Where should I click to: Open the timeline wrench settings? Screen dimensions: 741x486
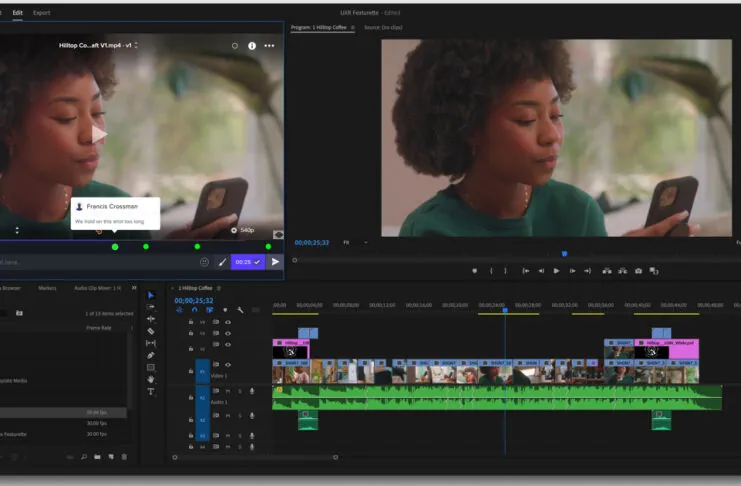click(240, 310)
